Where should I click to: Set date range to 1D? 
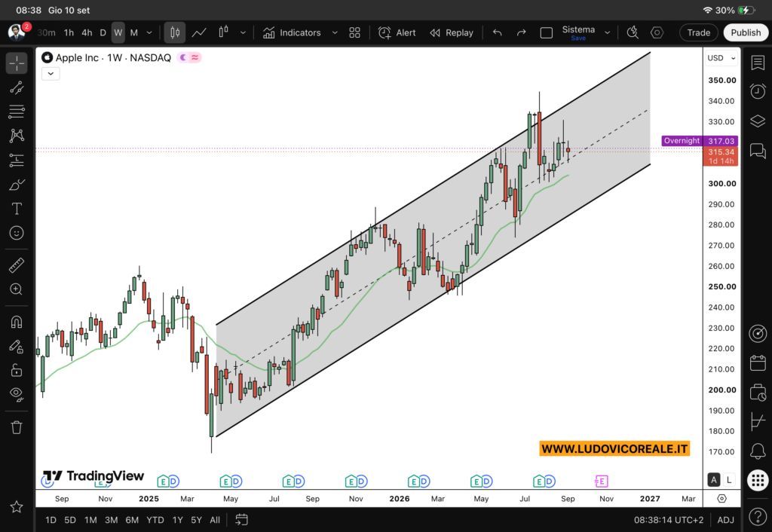[x=51, y=520]
